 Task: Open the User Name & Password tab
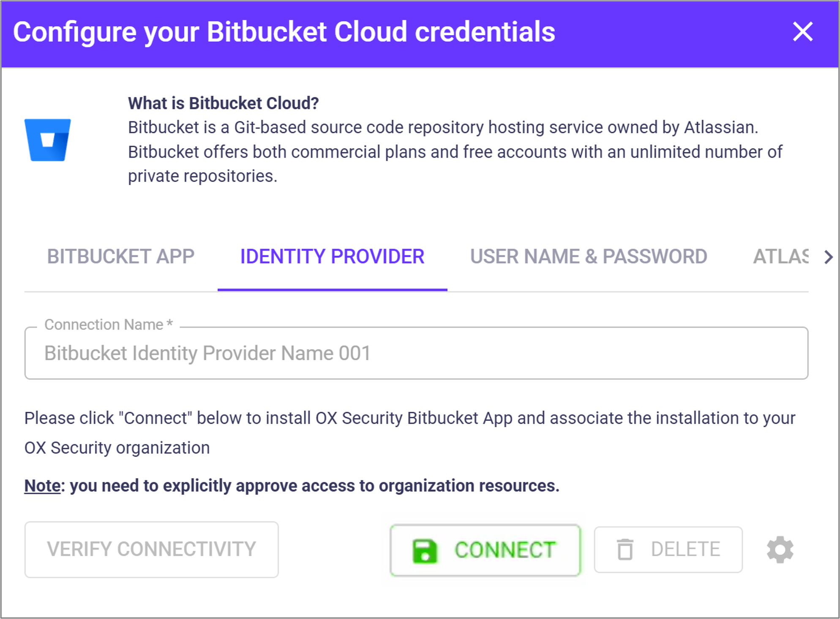[589, 257]
